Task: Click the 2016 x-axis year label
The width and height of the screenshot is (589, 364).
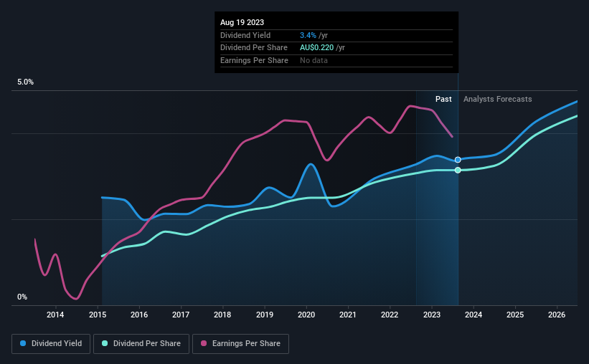Action: tap(139, 315)
